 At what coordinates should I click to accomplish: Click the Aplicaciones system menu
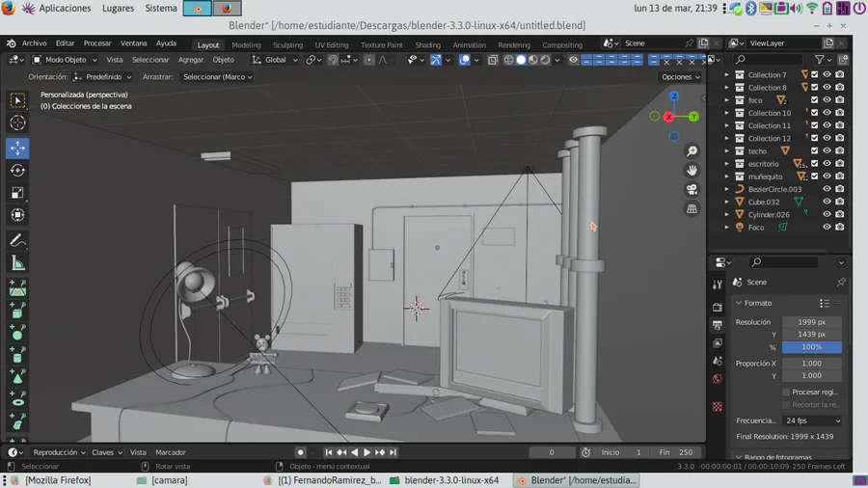pyautogui.click(x=65, y=9)
